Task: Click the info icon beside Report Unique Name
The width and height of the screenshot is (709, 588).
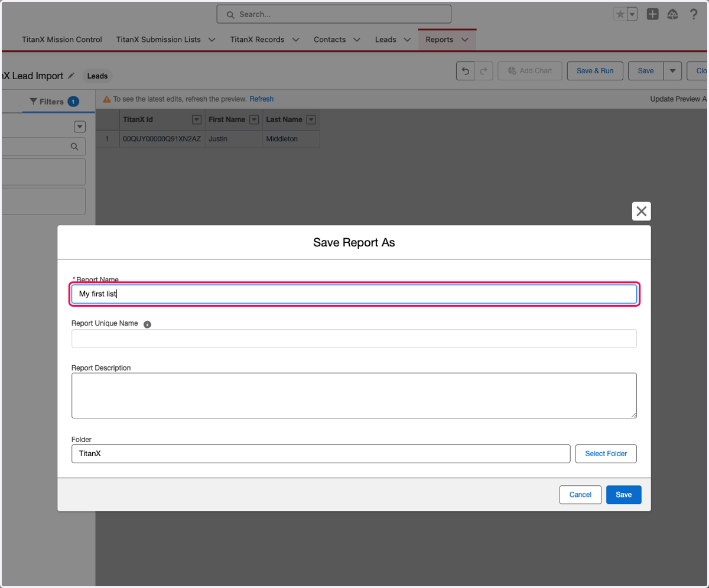Action: tap(148, 324)
